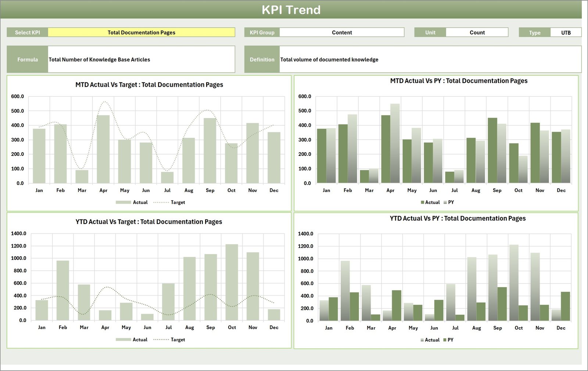Click the PY legend in MTD PY chart

(x=451, y=202)
